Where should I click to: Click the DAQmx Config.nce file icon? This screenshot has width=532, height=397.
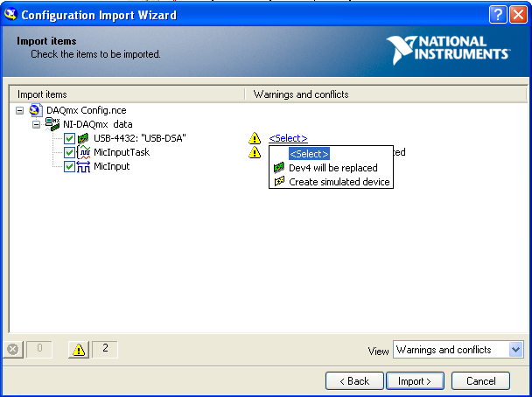(36, 110)
